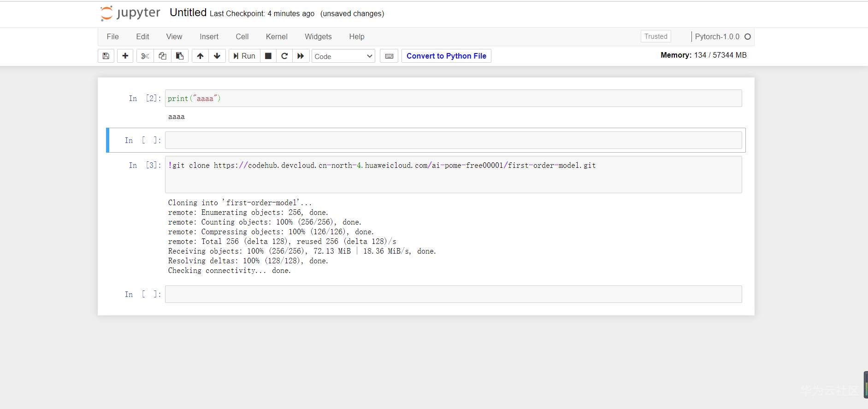Viewport: 868px width, 409px height.
Task: Cut selected cells with scissors icon
Action: click(145, 56)
